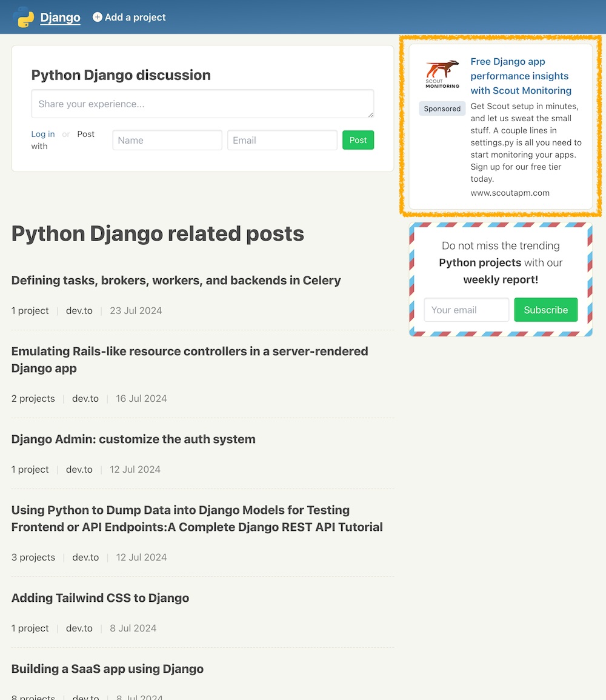Viewport: 606px width, 700px height.
Task: Open the Free Django app performance insights link
Action: (521, 76)
